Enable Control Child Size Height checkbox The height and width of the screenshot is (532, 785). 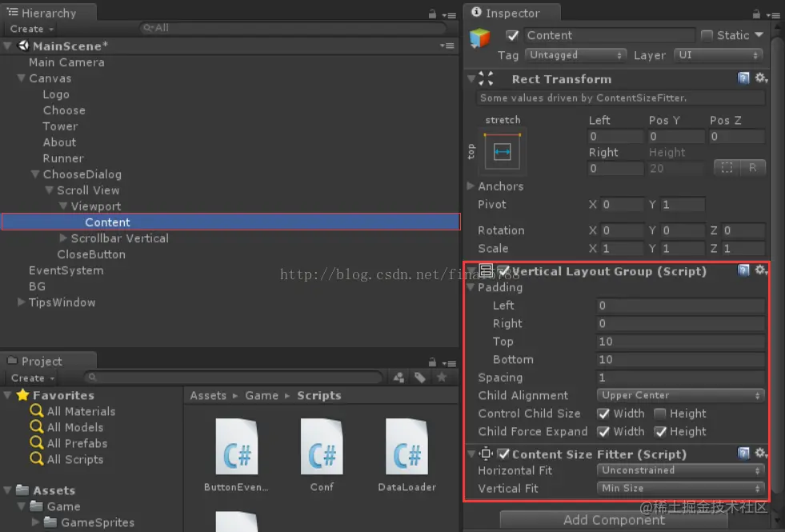click(x=660, y=414)
